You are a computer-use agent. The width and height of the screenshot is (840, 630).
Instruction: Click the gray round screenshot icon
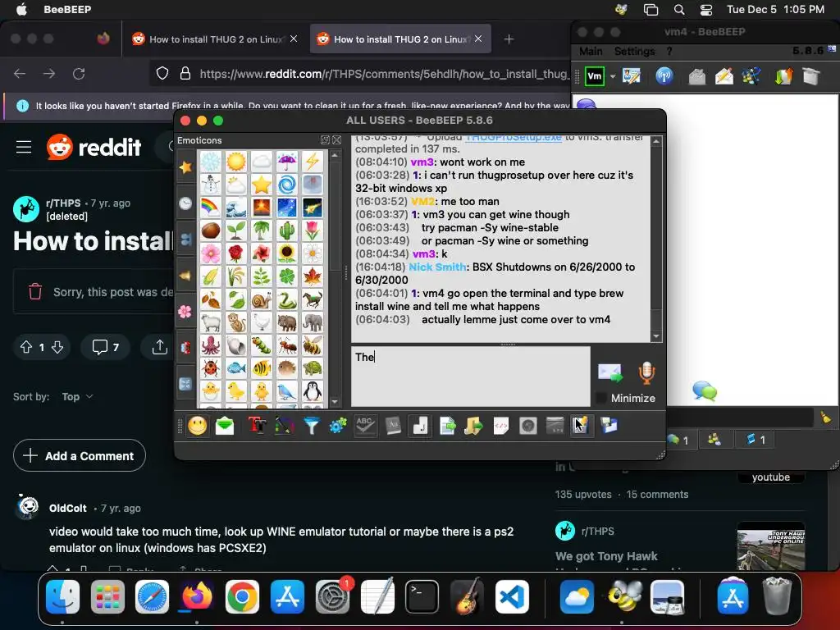[x=527, y=426]
